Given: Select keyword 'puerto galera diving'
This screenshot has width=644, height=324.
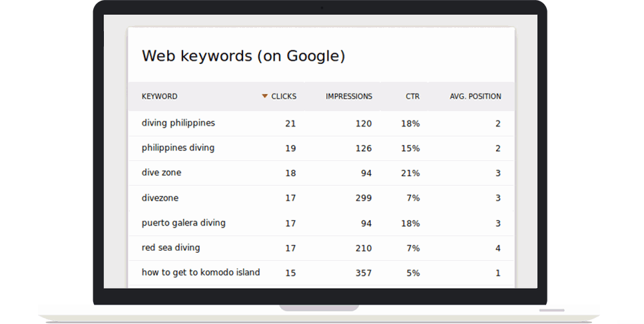Looking at the screenshot, I should 184,223.
